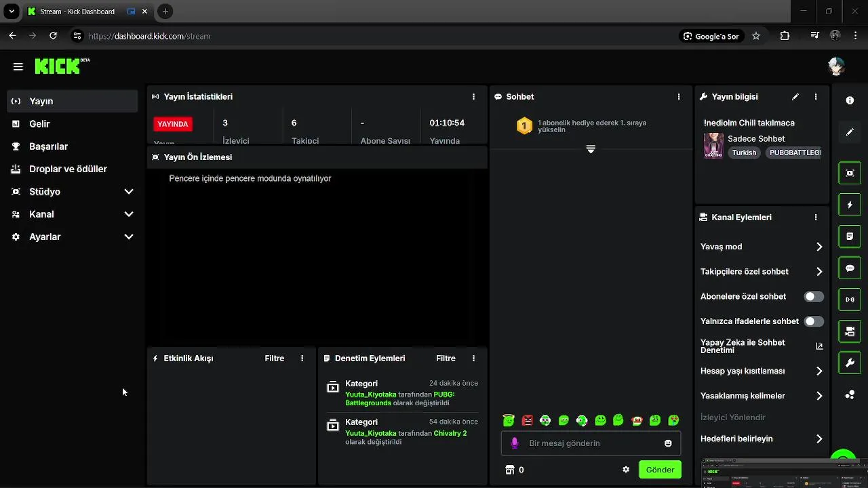Toggle the wrench stream info icon in the right sidebar

850,363
